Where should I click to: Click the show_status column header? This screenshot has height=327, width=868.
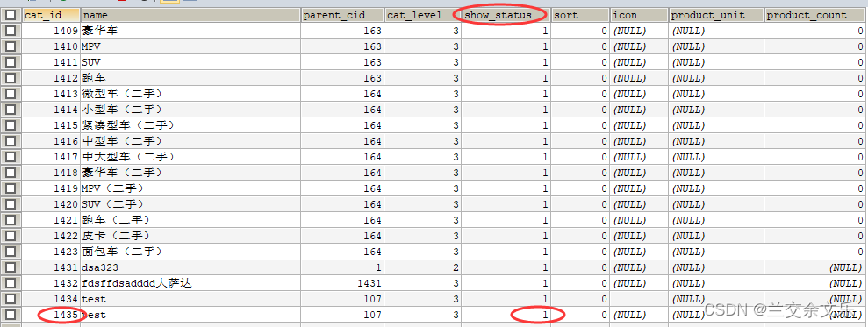[506, 16]
